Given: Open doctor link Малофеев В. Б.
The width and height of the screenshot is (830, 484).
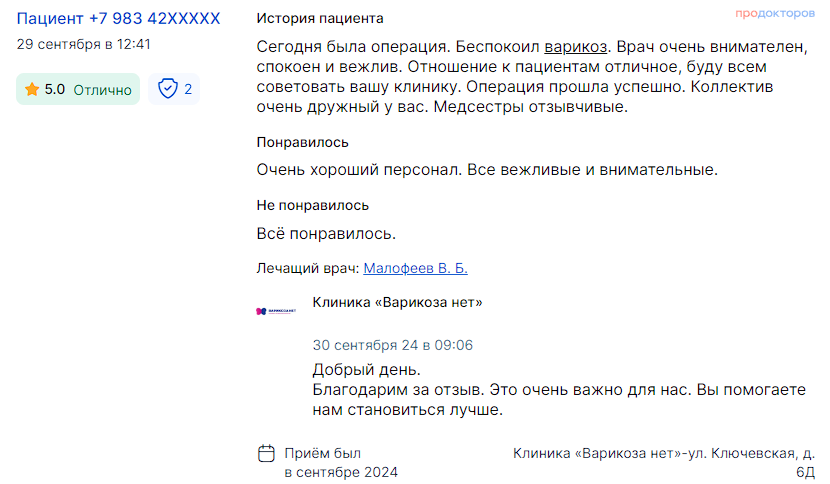Looking at the screenshot, I should point(416,268).
